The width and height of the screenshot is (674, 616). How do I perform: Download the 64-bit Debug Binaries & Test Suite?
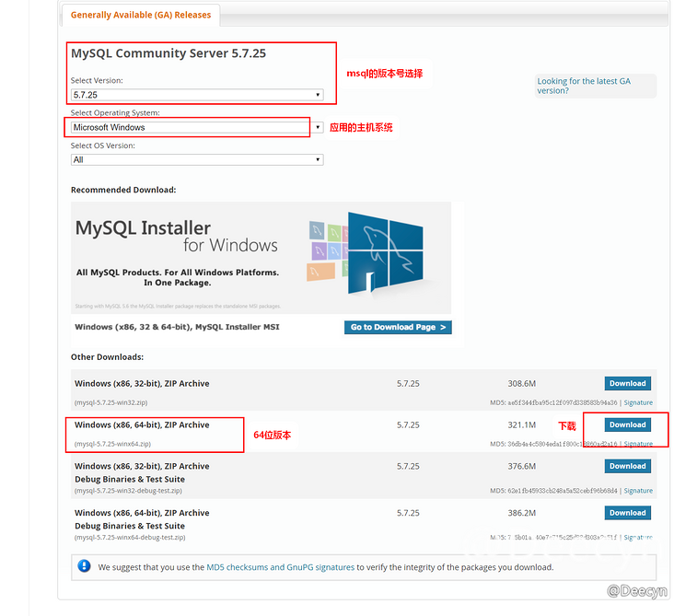[628, 513]
